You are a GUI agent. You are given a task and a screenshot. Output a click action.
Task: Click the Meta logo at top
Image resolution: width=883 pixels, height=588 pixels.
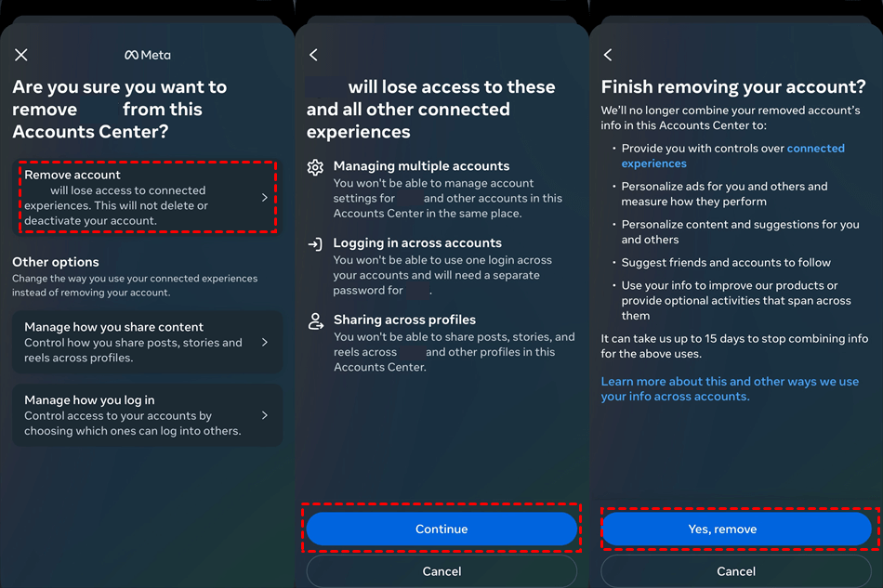tap(148, 55)
